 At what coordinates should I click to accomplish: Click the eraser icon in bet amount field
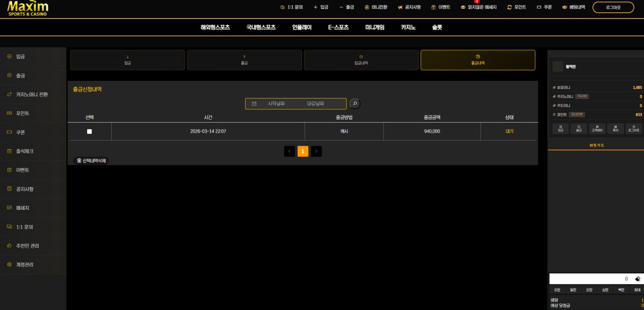tap(637, 279)
